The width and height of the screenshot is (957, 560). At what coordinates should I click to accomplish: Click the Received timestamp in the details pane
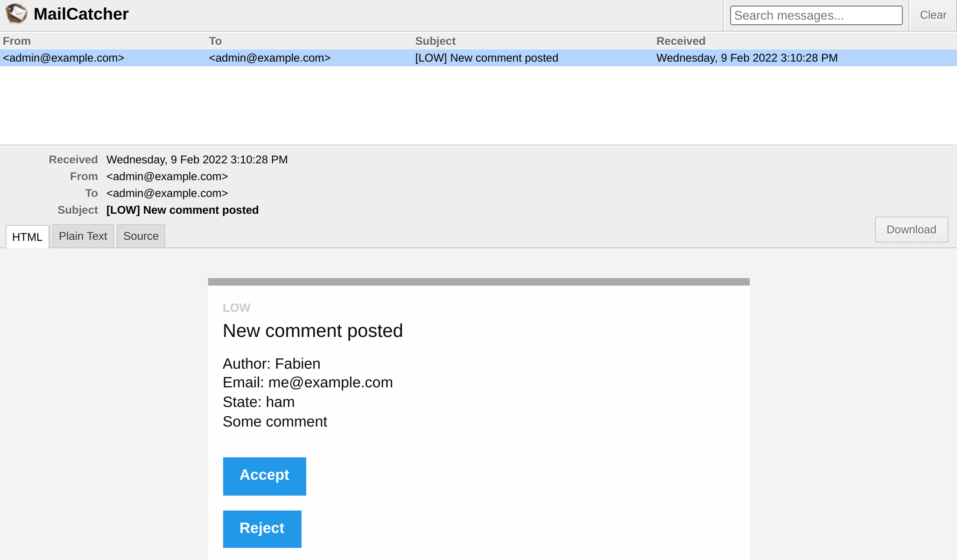tap(197, 160)
